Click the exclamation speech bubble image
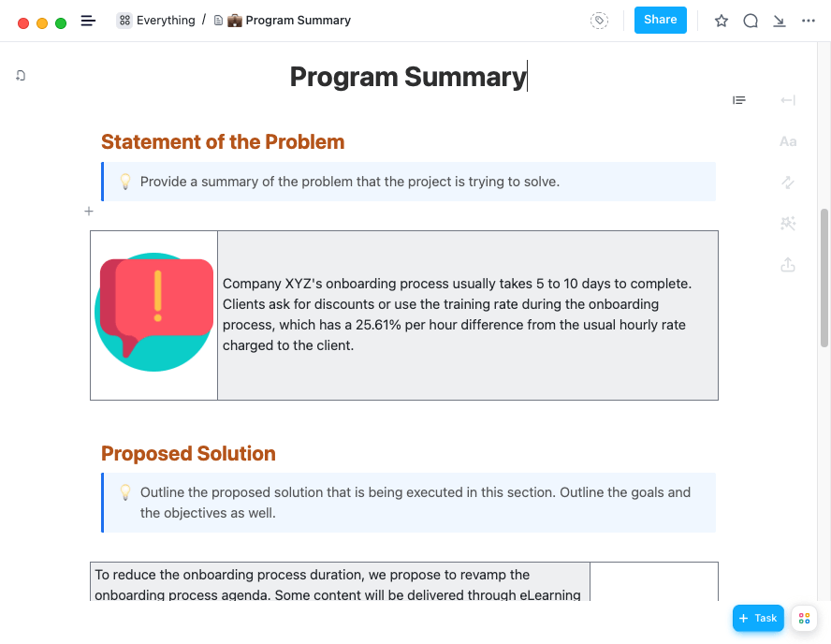The height and width of the screenshot is (644, 831). 154,312
